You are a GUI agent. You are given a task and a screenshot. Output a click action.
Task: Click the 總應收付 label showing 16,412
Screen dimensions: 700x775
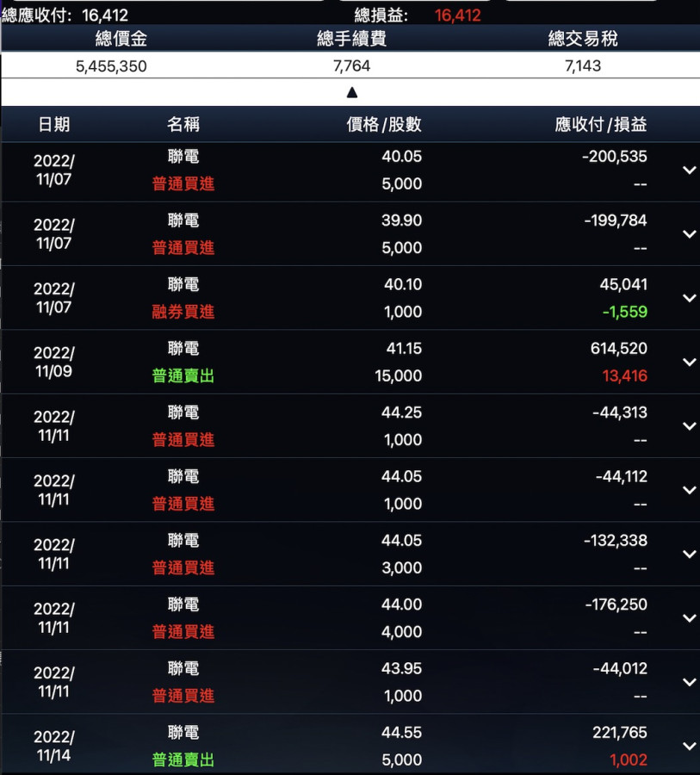pyautogui.click(x=65, y=15)
